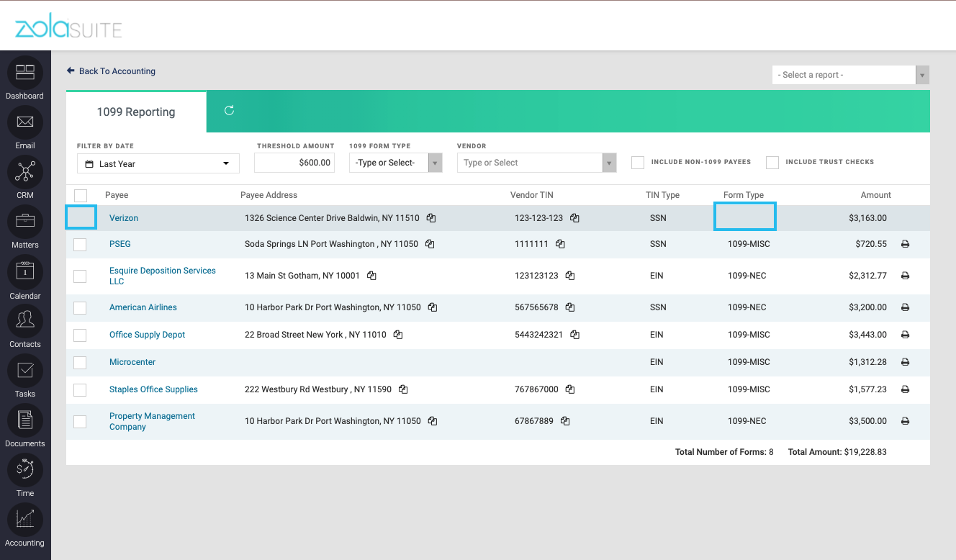Open Esquire Deposition Services LLC payee
The height and width of the screenshot is (560, 956).
click(x=163, y=276)
